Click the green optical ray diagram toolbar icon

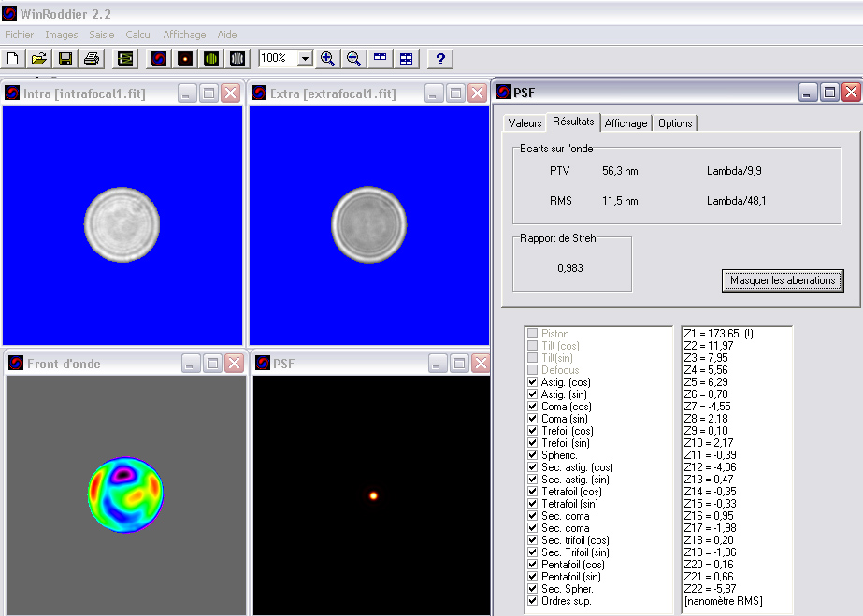tap(125, 58)
